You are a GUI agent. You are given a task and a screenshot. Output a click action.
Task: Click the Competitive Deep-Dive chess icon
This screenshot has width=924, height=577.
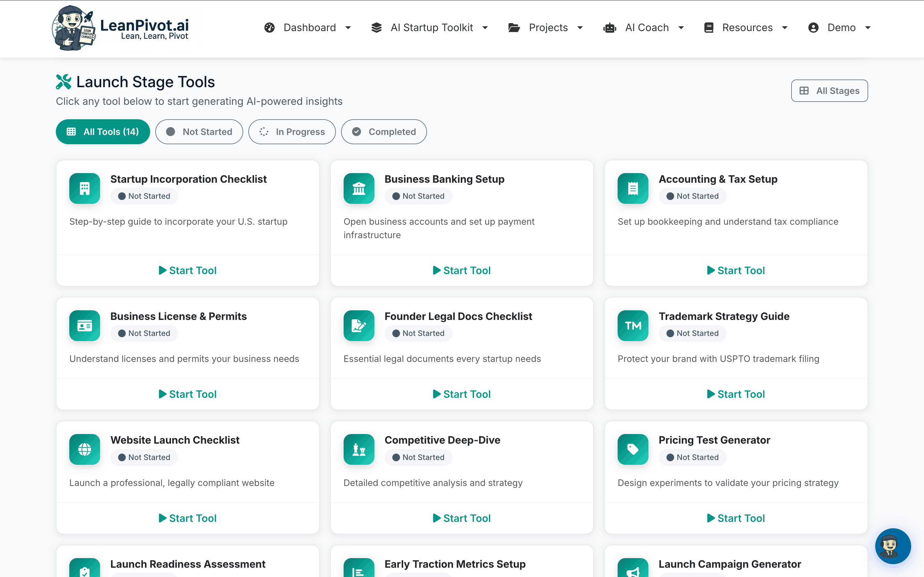[358, 449]
